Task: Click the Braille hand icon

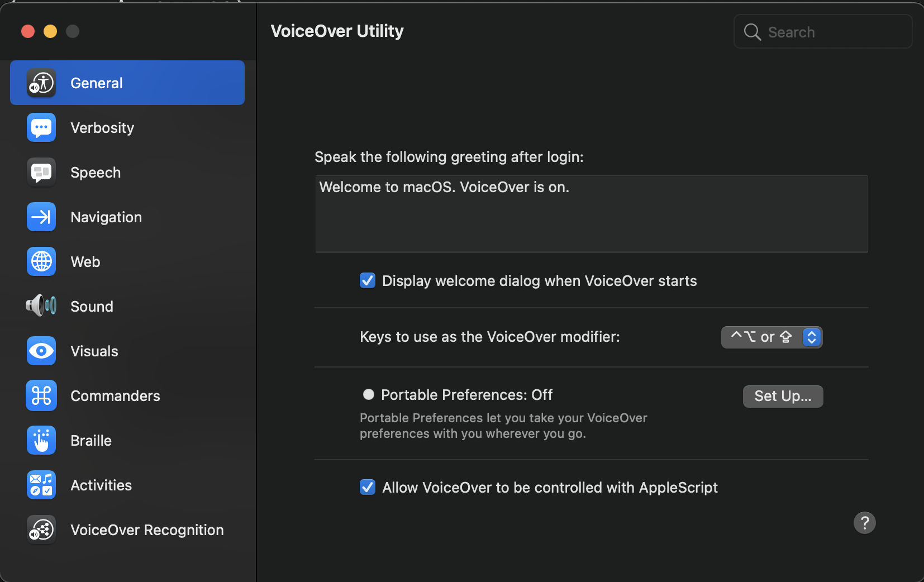Action: point(41,441)
